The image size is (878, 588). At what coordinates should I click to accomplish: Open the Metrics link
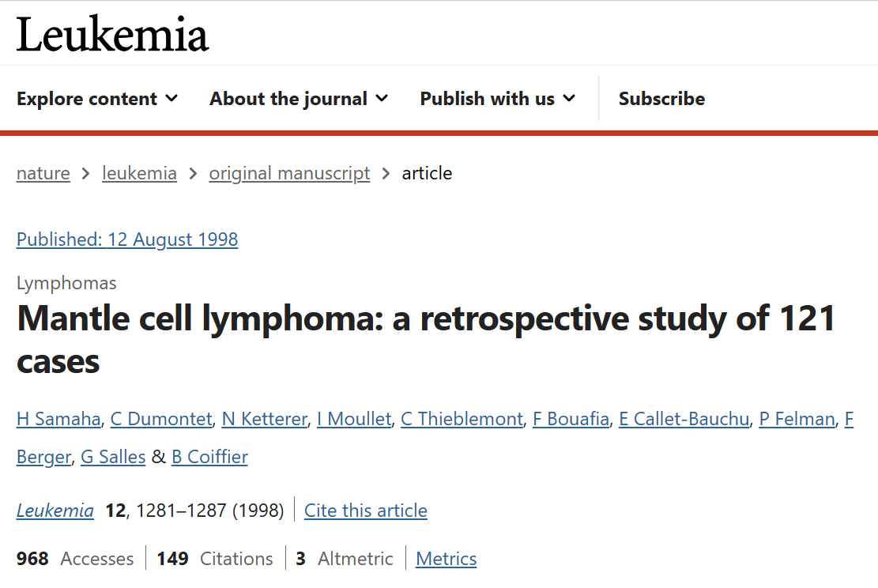pyautogui.click(x=447, y=558)
